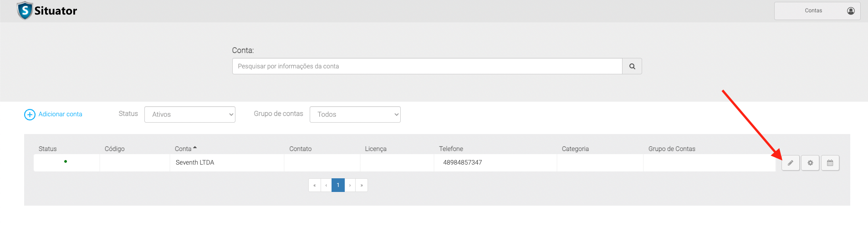The width and height of the screenshot is (868, 233).
Task: Click the Telefone column header
Action: coord(451,149)
